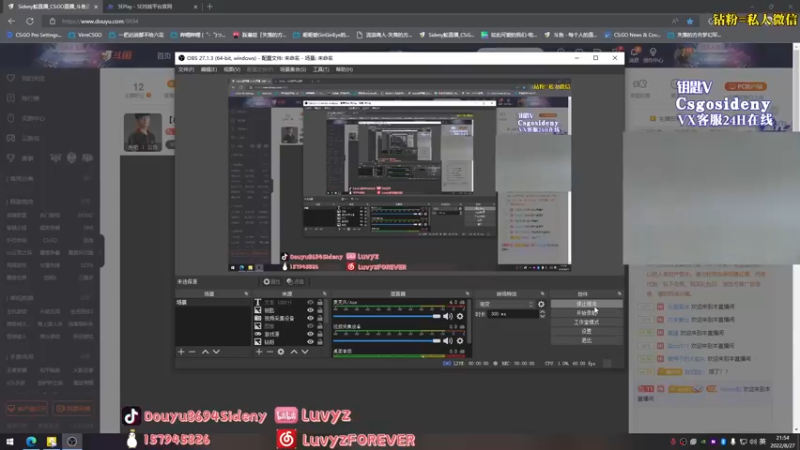
Task: Open OBS 场景集合(S) menu
Action: 293,69
